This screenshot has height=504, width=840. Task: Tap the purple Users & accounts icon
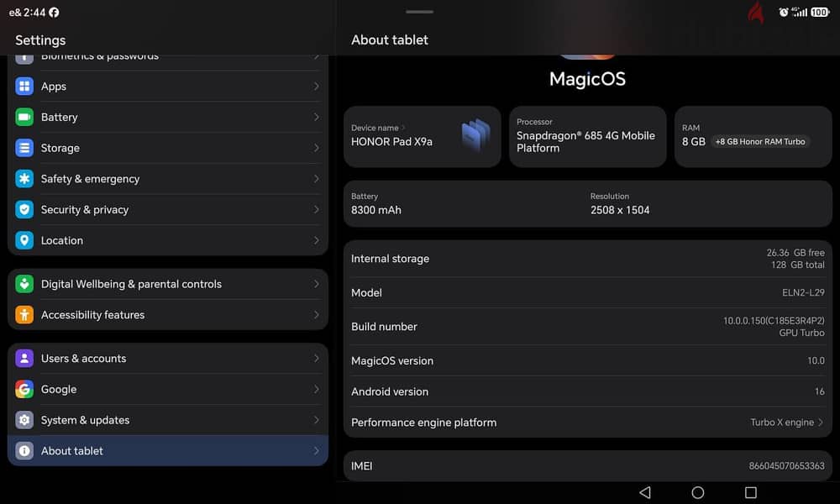[x=24, y=359]
